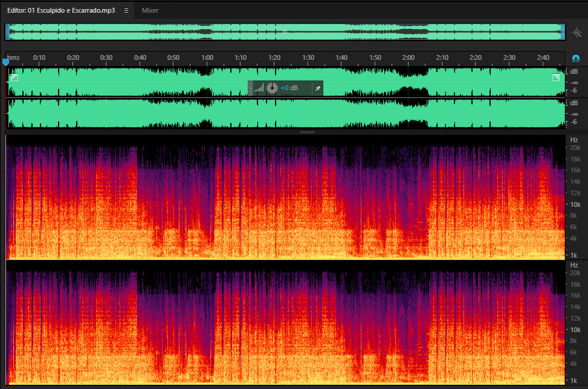Click the 1:30 mark on the time ruler

(308, 58)
